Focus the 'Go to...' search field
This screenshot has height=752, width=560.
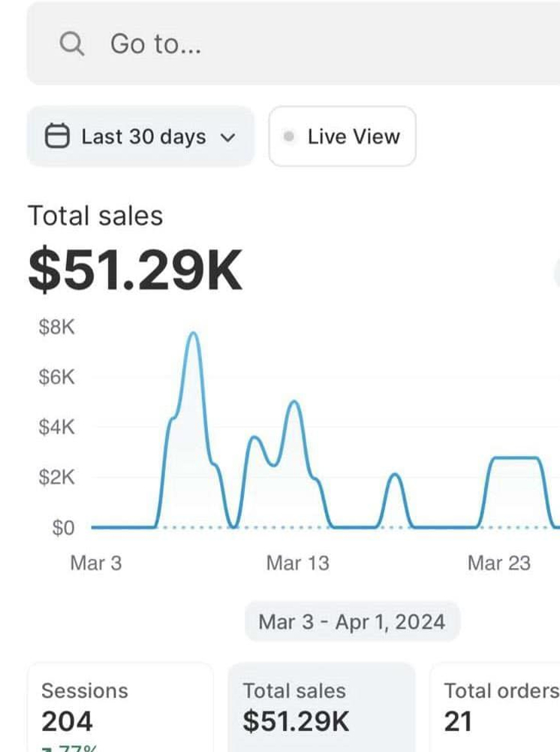300,44
